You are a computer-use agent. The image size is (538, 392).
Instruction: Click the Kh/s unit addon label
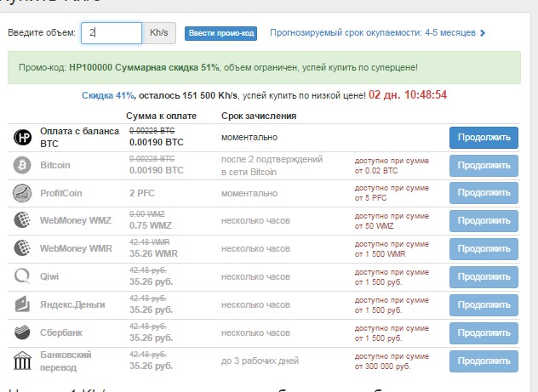(x=159, y=33)
